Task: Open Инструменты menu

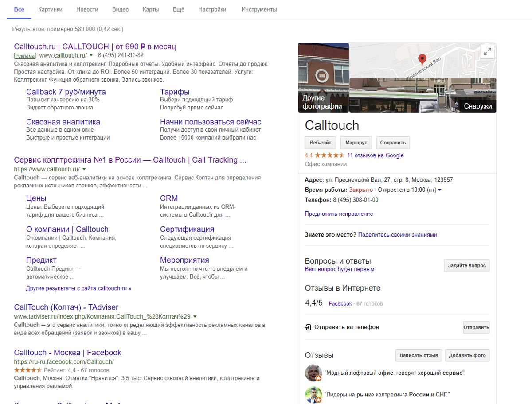Action: [259, 9]
